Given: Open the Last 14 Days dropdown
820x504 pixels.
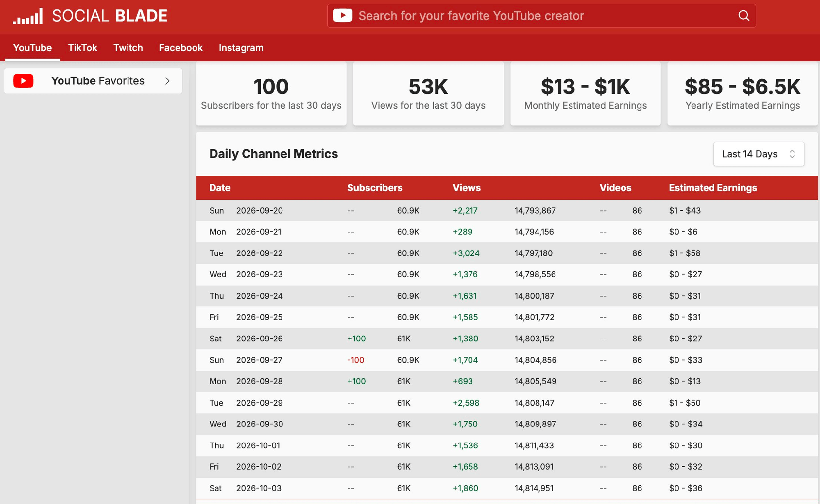Looking at the screenshot, I should (x=759, y=154).
